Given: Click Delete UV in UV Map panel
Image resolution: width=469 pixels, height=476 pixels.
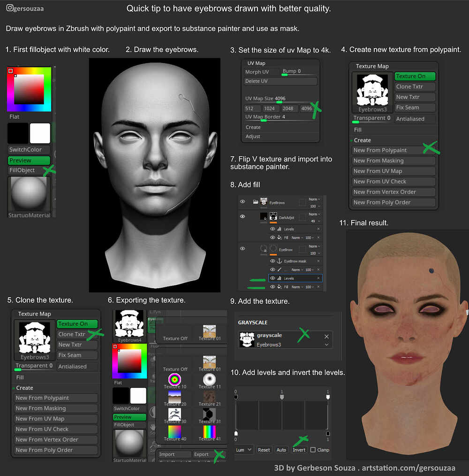Looking at the screenshot, I should (x=280, y=81).
